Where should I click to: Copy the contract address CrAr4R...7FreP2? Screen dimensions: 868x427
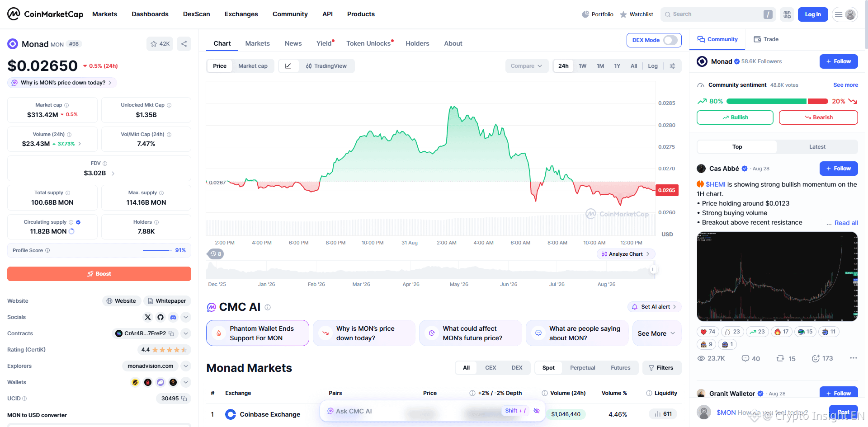(x=171, y=333)
